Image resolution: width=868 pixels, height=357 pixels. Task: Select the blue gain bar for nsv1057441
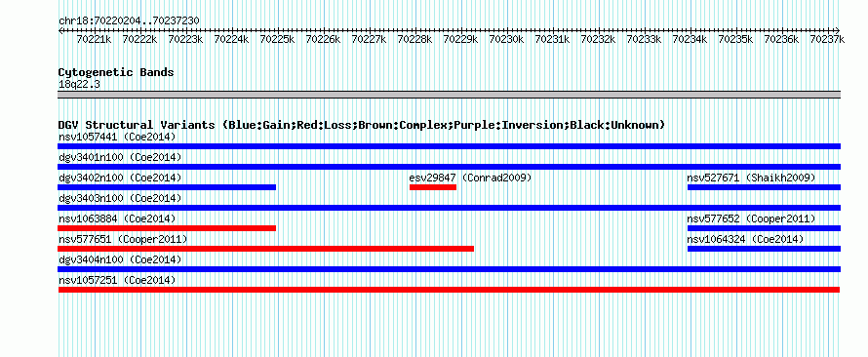coord(449,146)
